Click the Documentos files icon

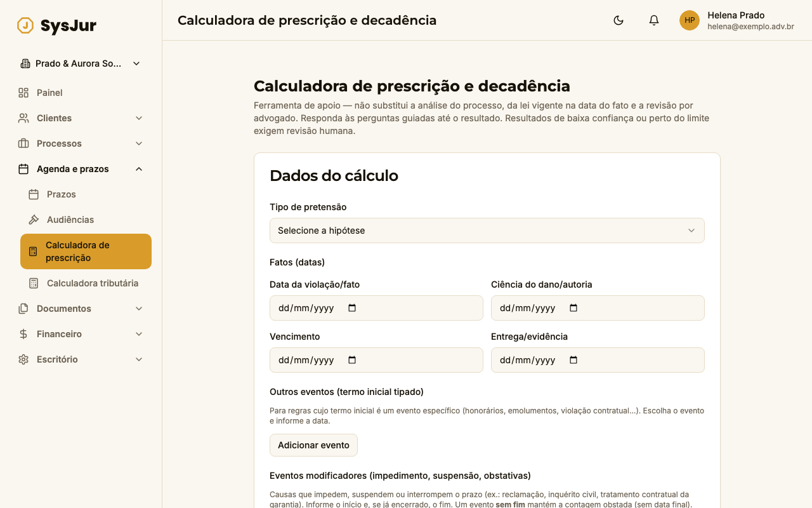pyautogui.click(x=23, y=309)
